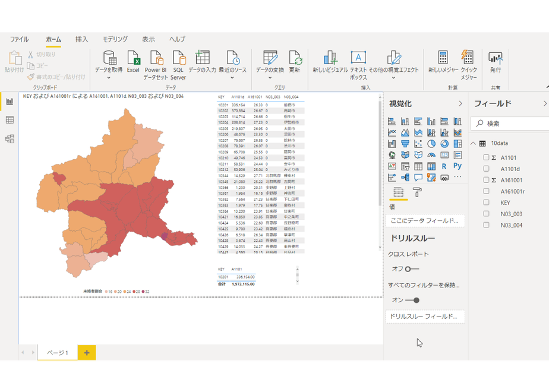549x392 pixels.
Task: Add a new page with plus button
Action: [x=87, y=352]
